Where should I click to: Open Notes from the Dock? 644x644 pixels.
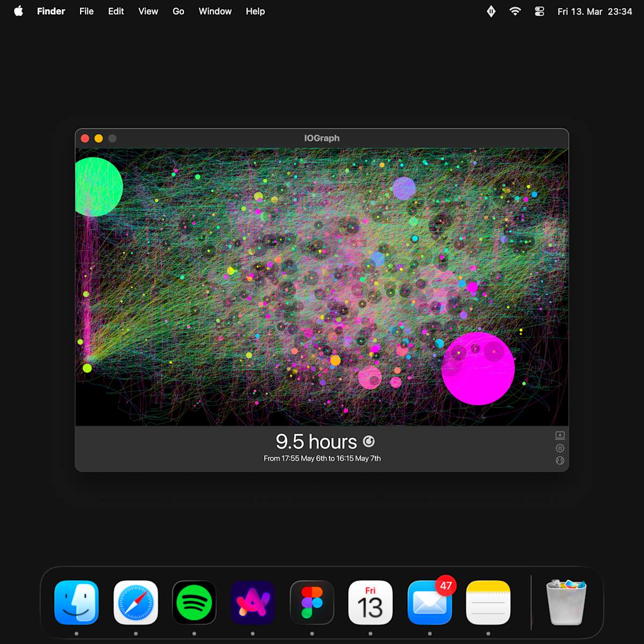pos(488,603)
